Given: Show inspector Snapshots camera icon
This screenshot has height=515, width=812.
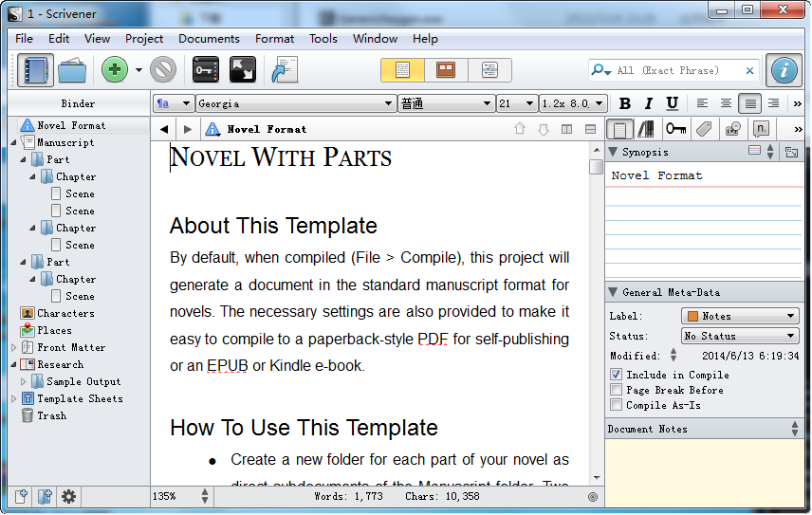Looking at the screenshot, I should click(x=732, y=129).
